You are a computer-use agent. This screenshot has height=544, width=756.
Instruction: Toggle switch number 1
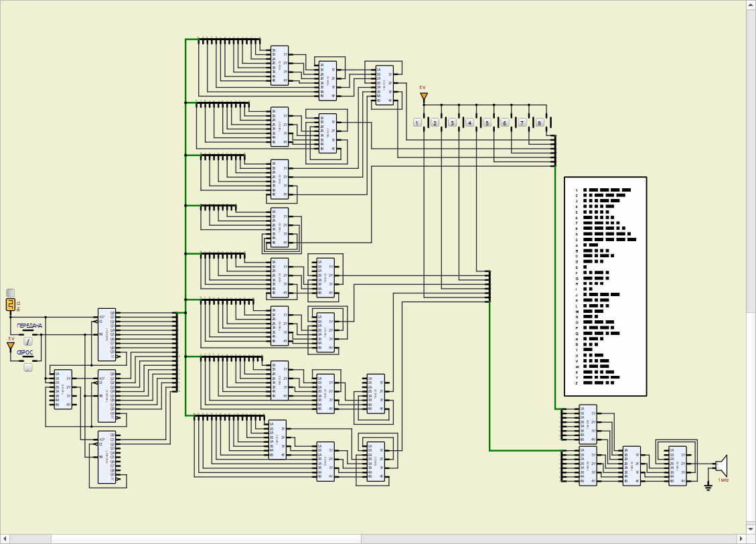coord(417,123)
